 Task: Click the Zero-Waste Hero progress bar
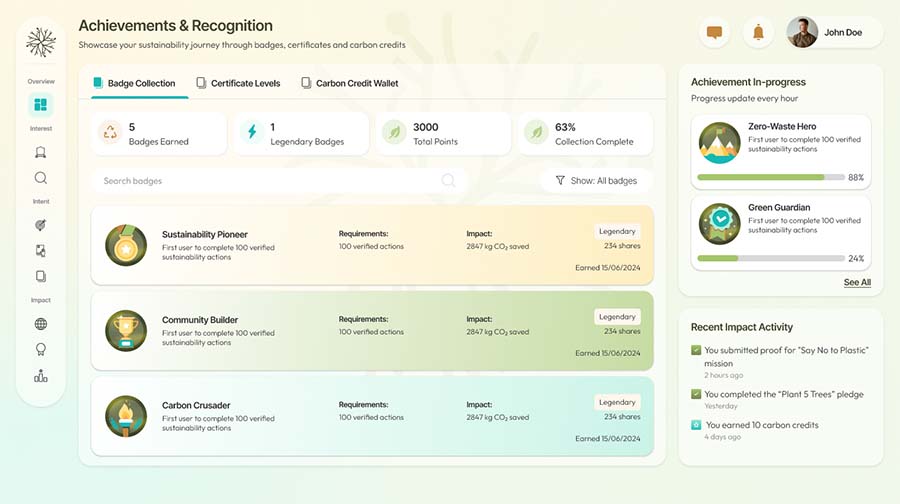click(x=770, y=177)
